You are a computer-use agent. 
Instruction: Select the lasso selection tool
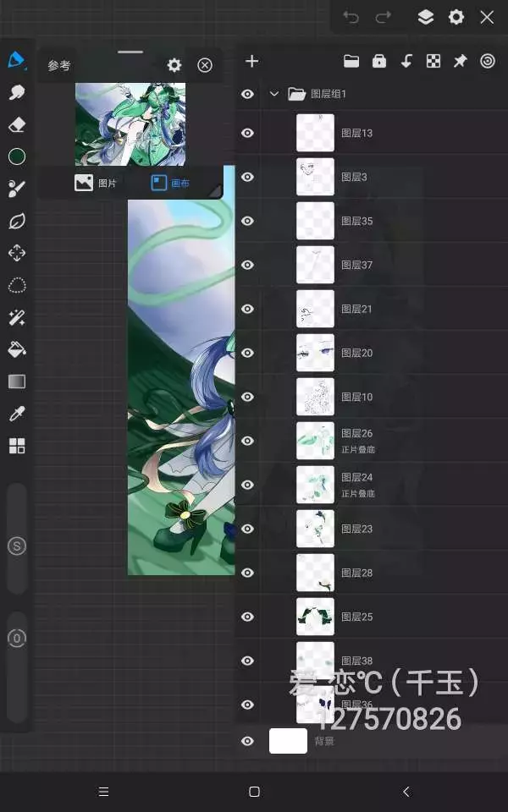click(17, 285)
